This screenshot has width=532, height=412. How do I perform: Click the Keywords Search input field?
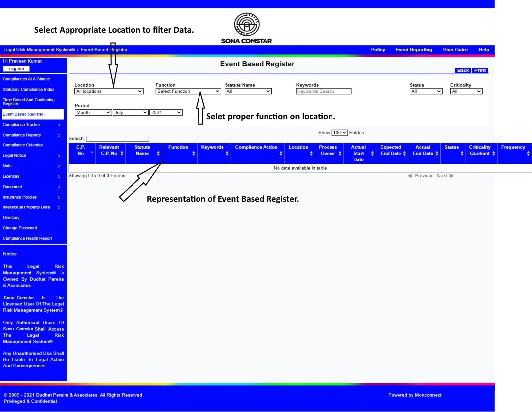pos(323,91)
